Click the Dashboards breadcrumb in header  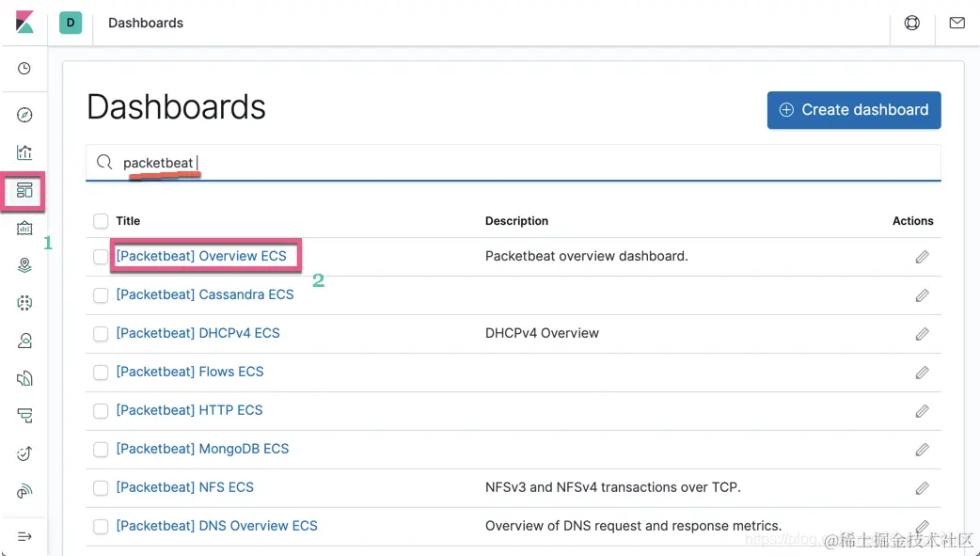point(146,23)
